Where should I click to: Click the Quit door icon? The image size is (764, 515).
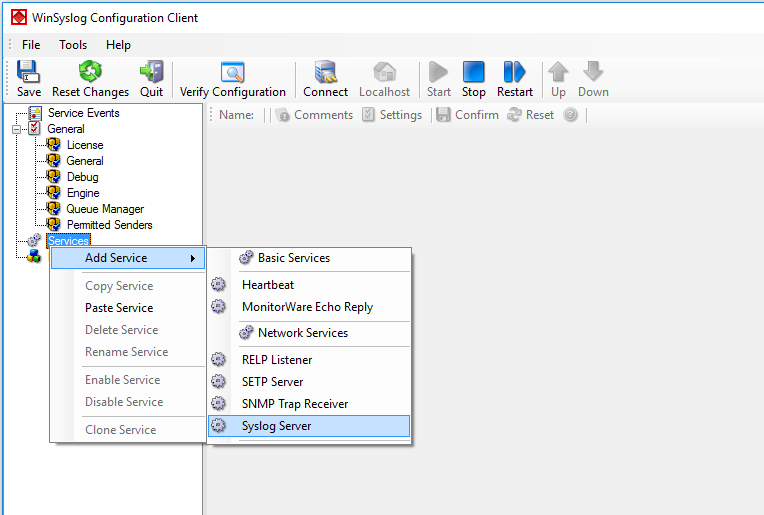coord(152,72)
